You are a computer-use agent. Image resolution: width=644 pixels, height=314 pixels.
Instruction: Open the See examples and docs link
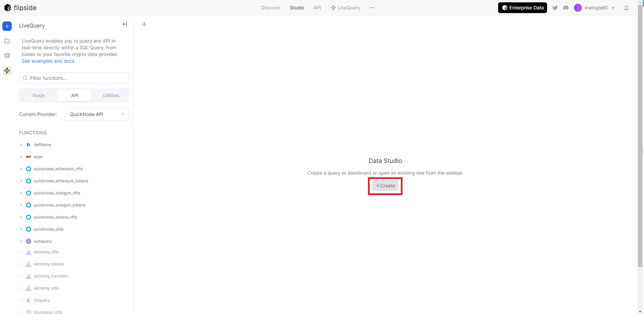[x=49, y=61]
